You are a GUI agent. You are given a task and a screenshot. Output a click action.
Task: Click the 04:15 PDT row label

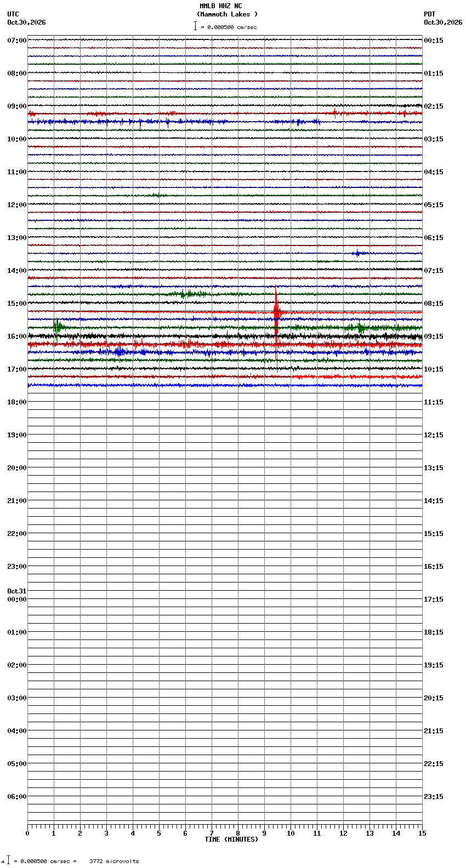(x=434, y=172)
